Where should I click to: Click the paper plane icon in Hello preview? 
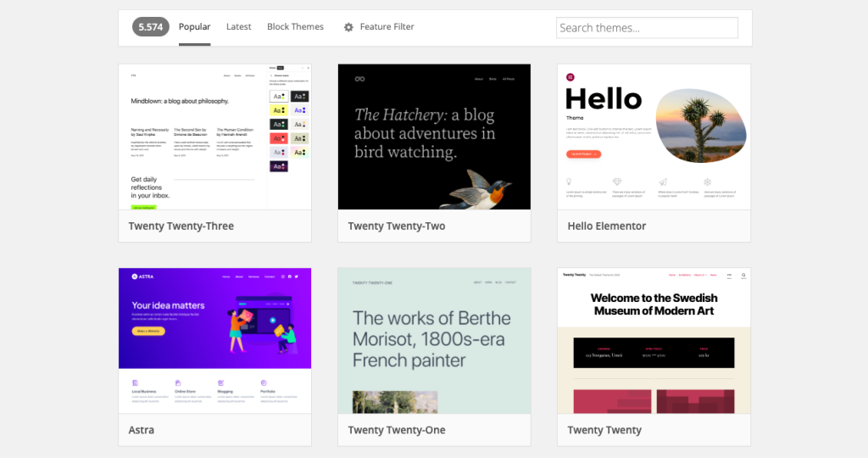[663, 182]
